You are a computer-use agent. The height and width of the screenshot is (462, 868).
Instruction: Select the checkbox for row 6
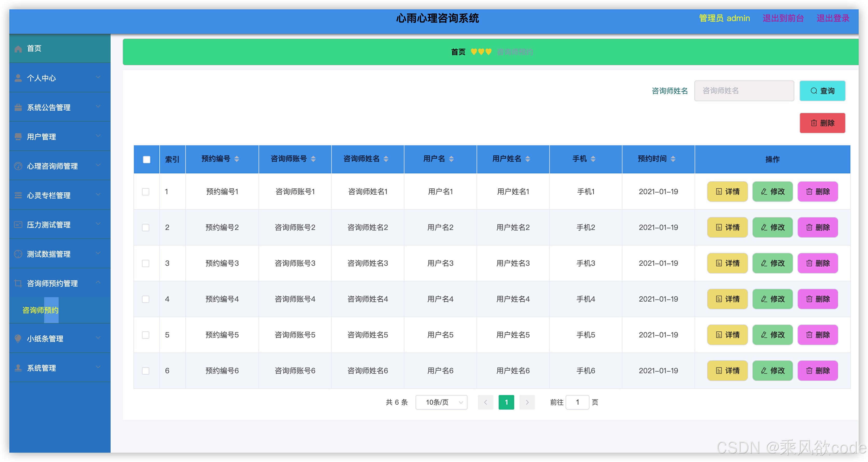click(146, 371)
